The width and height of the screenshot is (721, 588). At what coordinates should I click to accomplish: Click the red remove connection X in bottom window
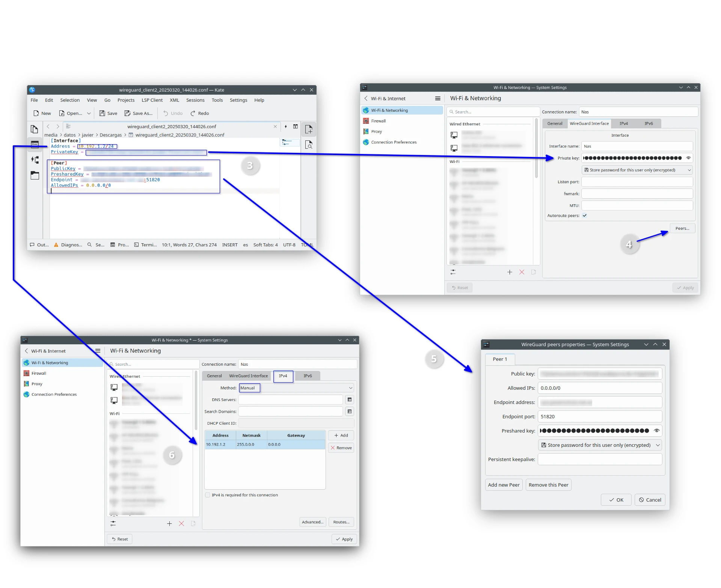(x=181, y=523)
